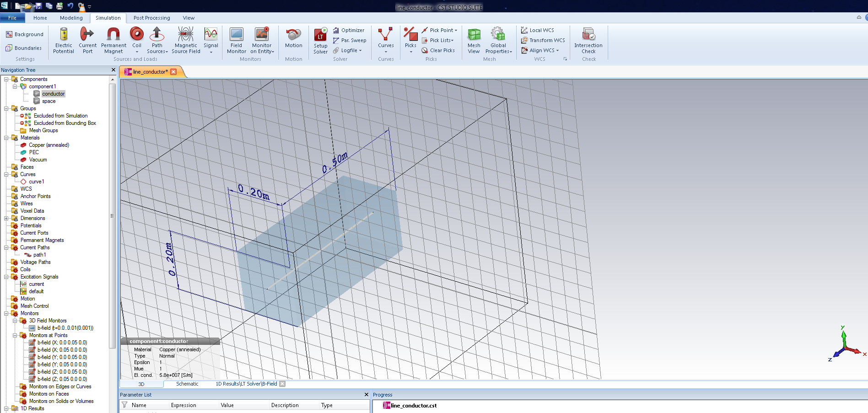The width and height of the screenshot is (868, 413).
Task: Open the Coil tool
Action: coord(137,40)
